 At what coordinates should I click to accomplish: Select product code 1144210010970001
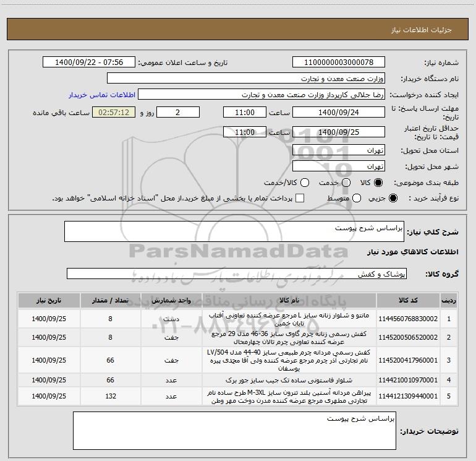click(x=408, y=380)
